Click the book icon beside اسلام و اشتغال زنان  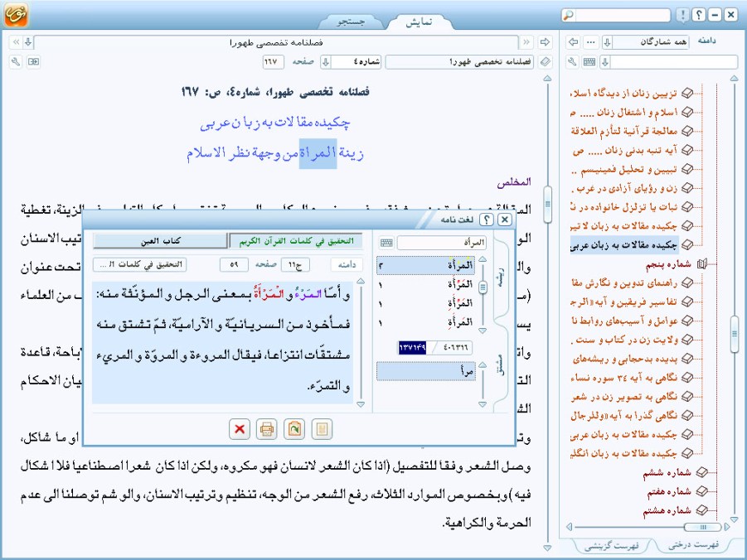point(687,113)
